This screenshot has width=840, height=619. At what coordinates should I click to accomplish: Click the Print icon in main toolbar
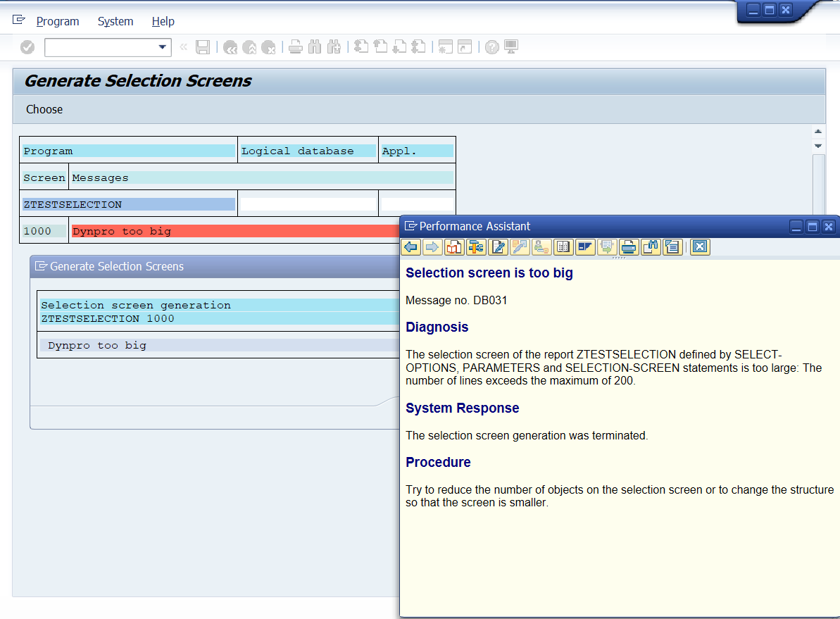click(x=295, y=47)
